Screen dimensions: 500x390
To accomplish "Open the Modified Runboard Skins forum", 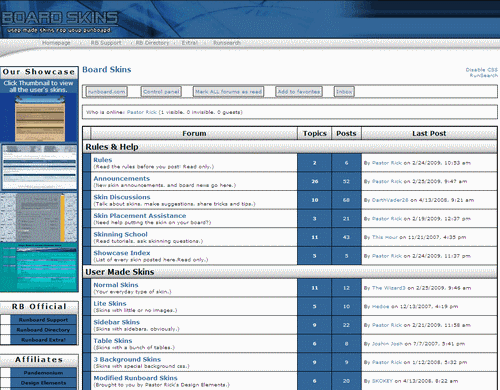I will (x=135, y=378).
